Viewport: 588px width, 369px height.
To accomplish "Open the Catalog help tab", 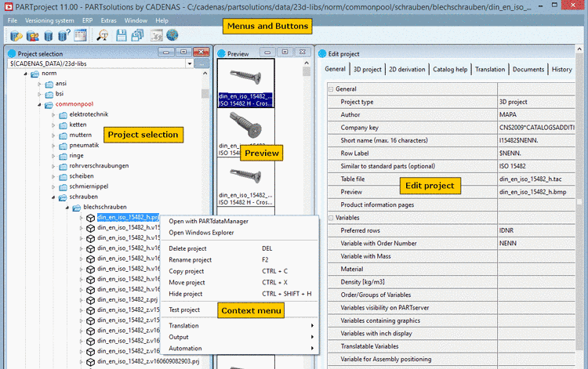I will (x=450, y=69).
